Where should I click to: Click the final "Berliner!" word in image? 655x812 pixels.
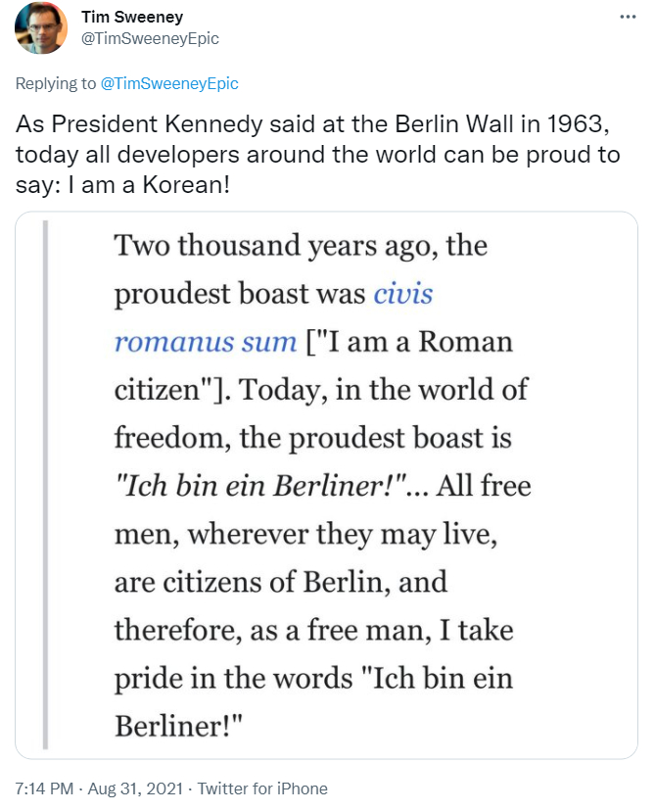coord(177,726)
